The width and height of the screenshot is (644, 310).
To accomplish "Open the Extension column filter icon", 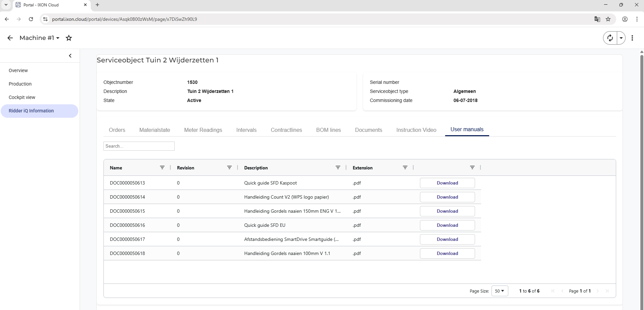I will (405, 167).
